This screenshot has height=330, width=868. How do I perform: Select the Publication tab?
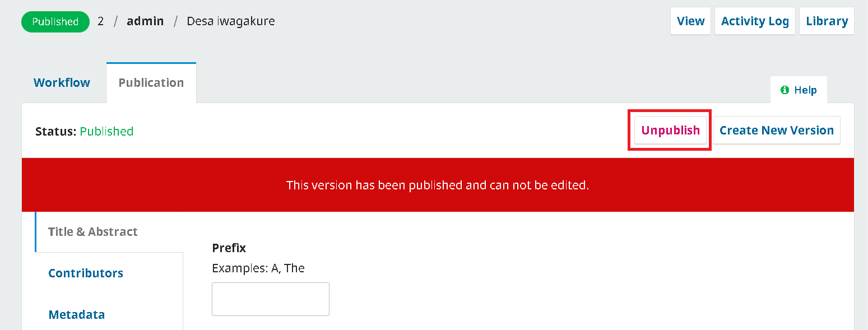coord(151,83)
